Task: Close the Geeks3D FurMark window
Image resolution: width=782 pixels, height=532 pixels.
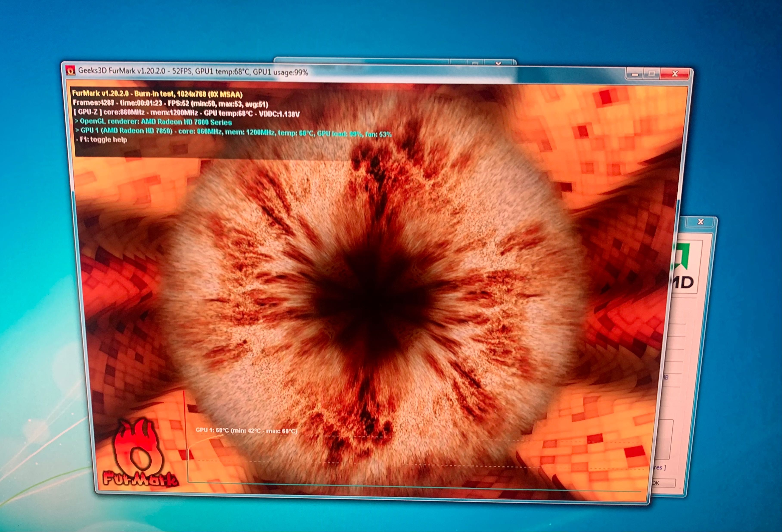Action: [x=675, y=74]
